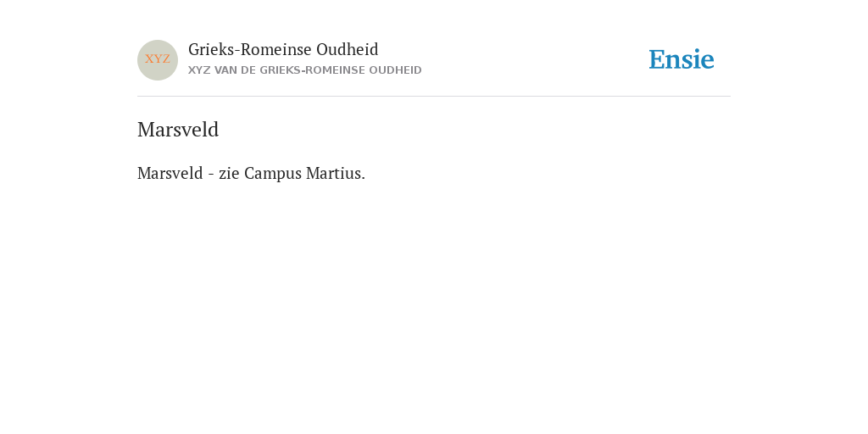Click the empty white area below the definition
The image size is (868, 434).
[434, 304]
